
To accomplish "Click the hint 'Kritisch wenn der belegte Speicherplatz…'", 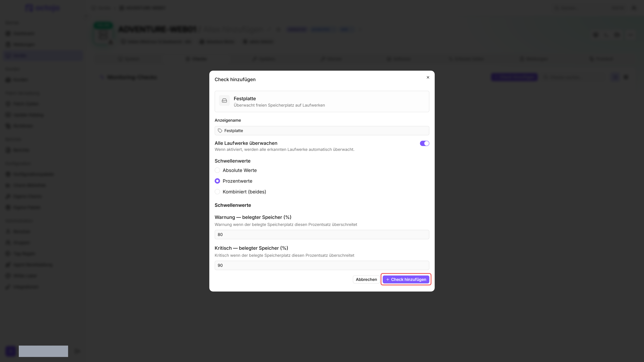I will click(284, 255).
